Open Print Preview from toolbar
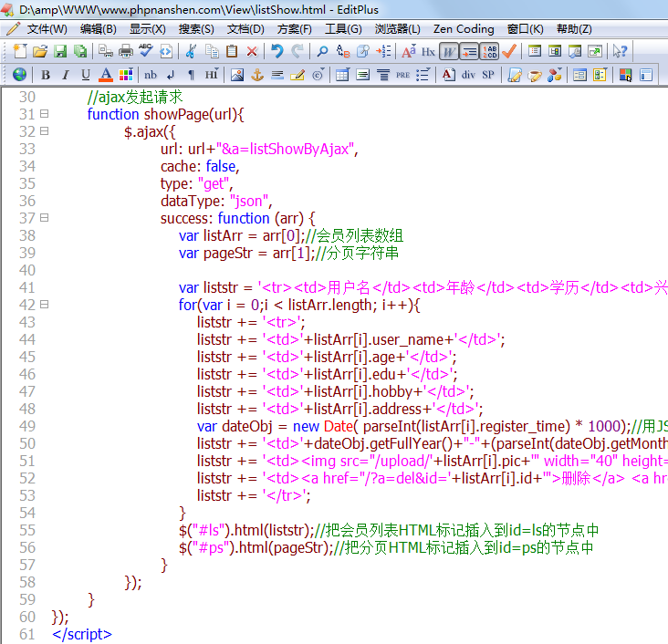 click(105, 51)
